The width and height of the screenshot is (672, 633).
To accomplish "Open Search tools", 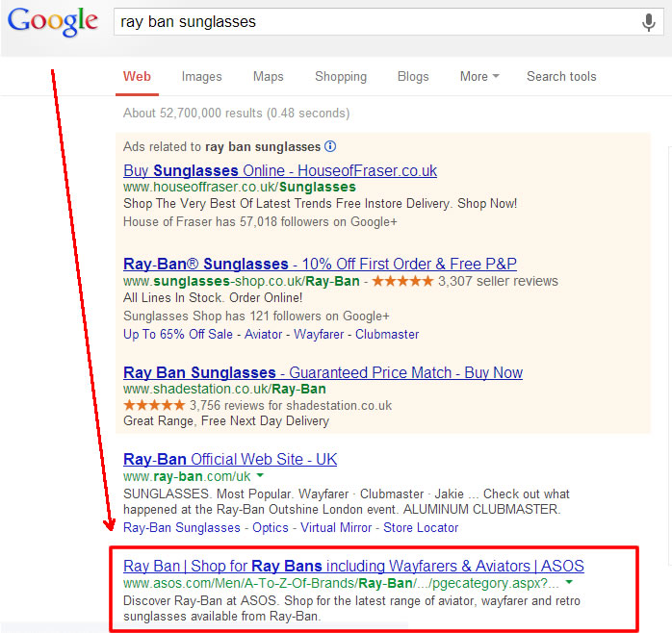I will pos(561,77).
